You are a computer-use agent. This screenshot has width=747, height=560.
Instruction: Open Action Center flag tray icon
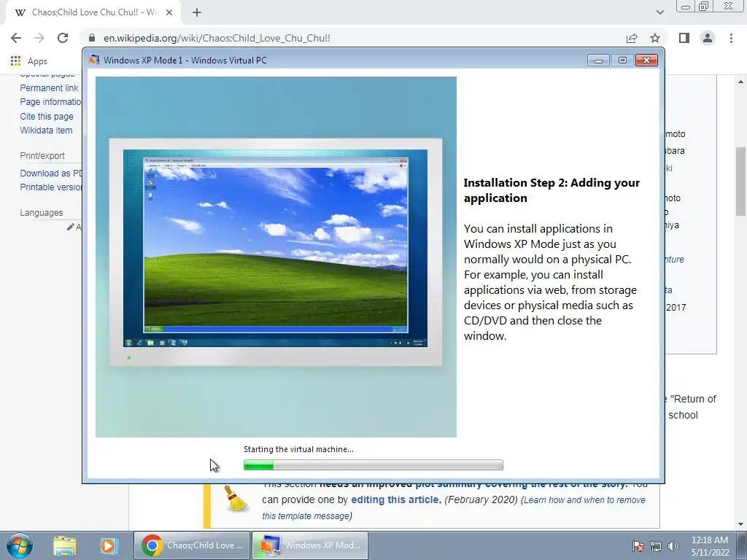pyautogui.click(x=638, y=546)
